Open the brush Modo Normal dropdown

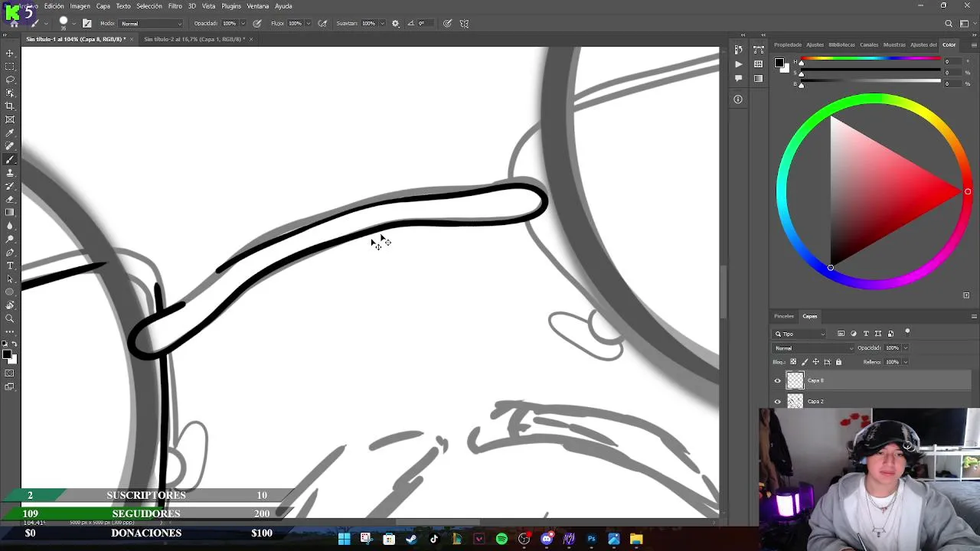152,23
